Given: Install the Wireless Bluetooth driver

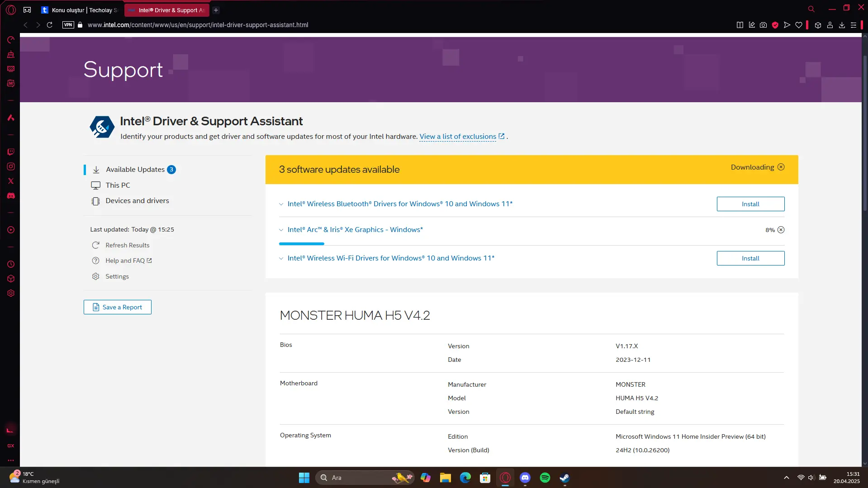Looking at the screenshot, I should pyautogui.click(x=750, y=204).
